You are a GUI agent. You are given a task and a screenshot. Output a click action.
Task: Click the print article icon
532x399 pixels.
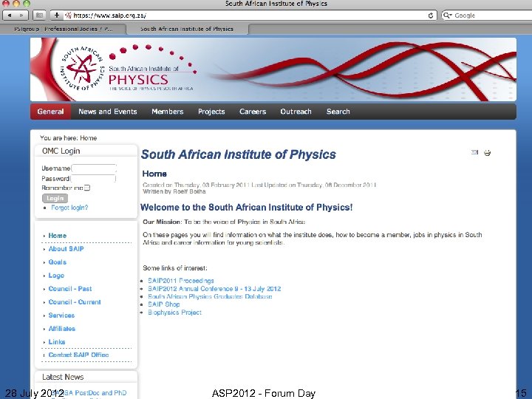click(487, 153)
